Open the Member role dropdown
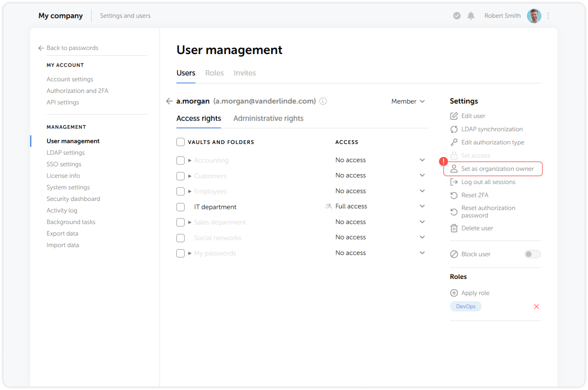 [408, 101]
